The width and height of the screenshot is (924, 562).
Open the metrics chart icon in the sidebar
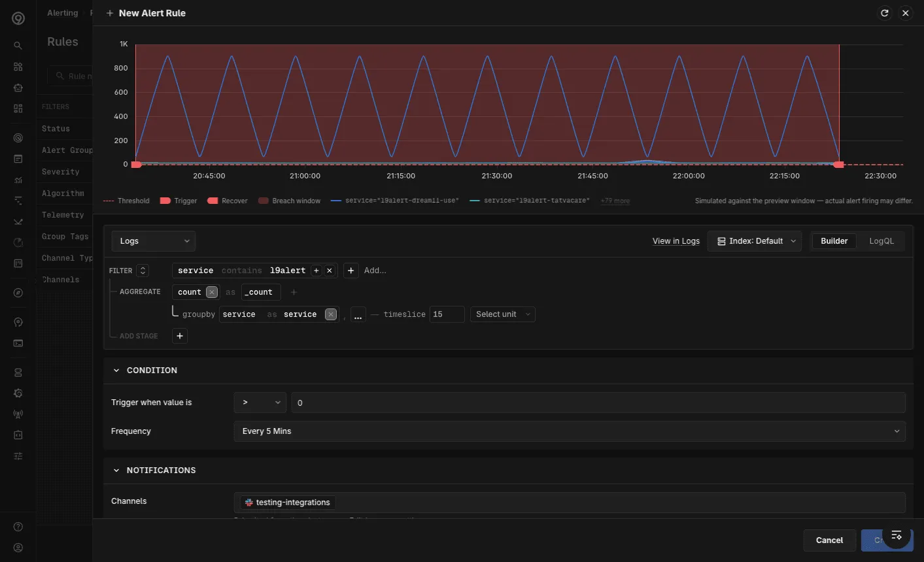tap(18, 180)
